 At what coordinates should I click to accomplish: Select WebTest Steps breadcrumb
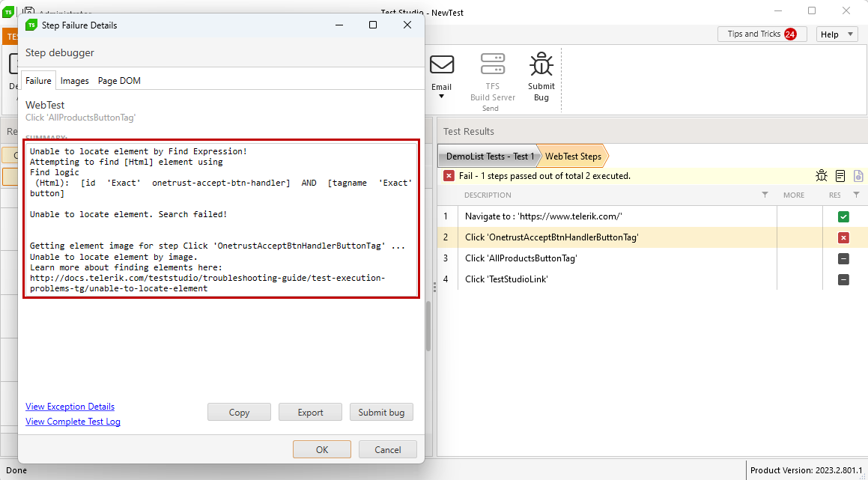click(573, 156)
